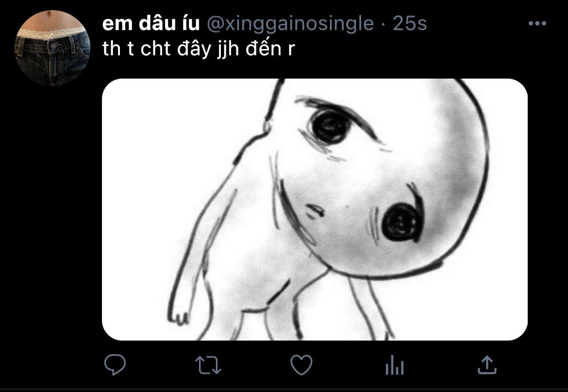The height and width of the screenshot is (392, 568).
Task: Open tweet text 'th t cht đây jjh đến r'
Action: pos(199,49)
